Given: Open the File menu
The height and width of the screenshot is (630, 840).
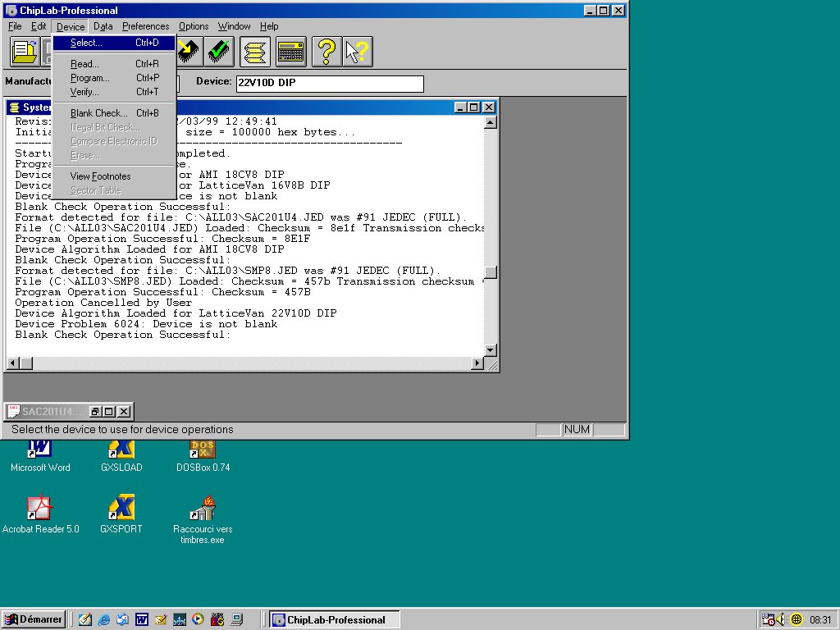Looking at the screenshot, I should [x=15, y=26].
